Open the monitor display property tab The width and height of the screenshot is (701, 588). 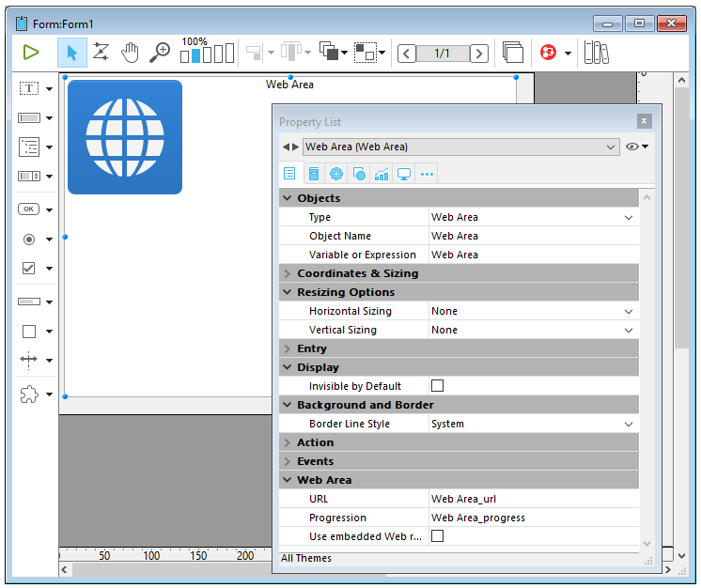[404, 174]
